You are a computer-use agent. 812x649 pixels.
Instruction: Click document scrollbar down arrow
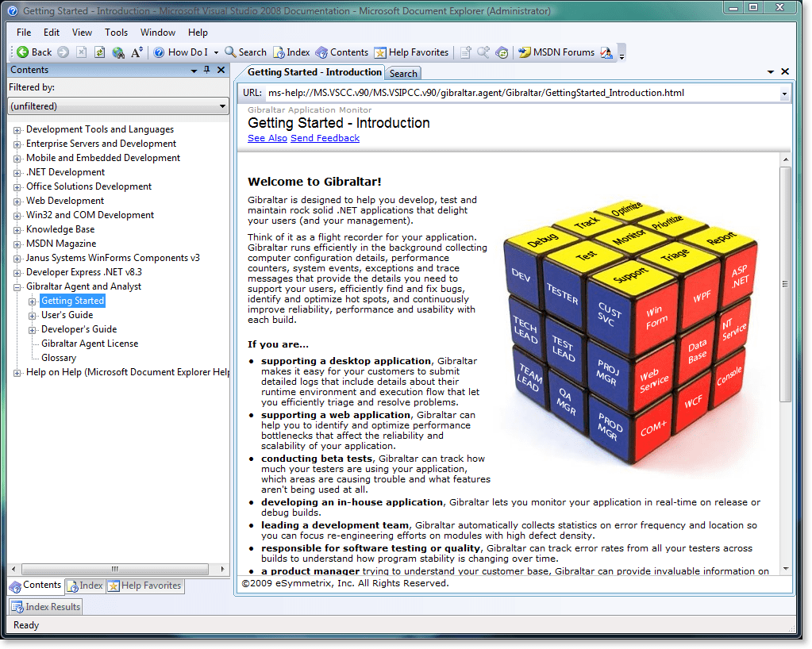[x=786, y=569]
